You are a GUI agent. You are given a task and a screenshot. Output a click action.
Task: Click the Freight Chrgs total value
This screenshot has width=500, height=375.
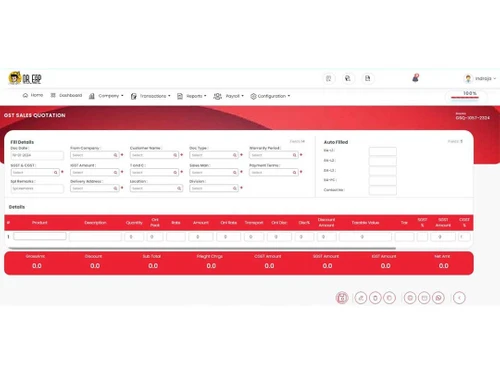coord(211,266)
